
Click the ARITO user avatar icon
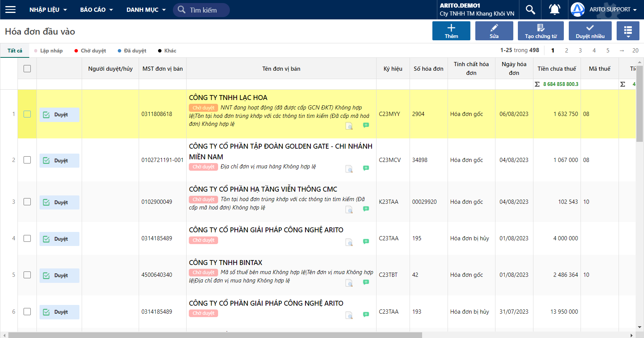tap(578, 10)
